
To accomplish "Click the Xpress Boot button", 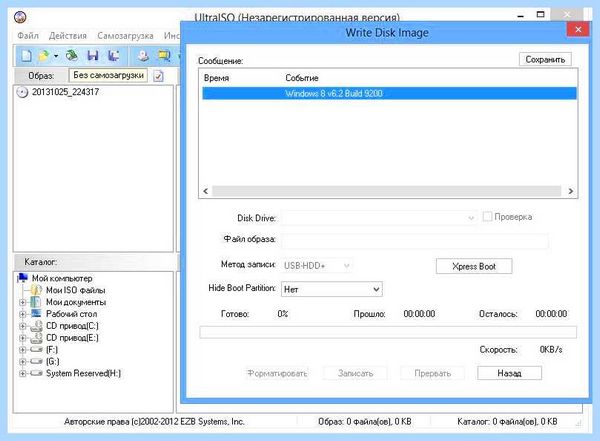I will pos(474,266).
